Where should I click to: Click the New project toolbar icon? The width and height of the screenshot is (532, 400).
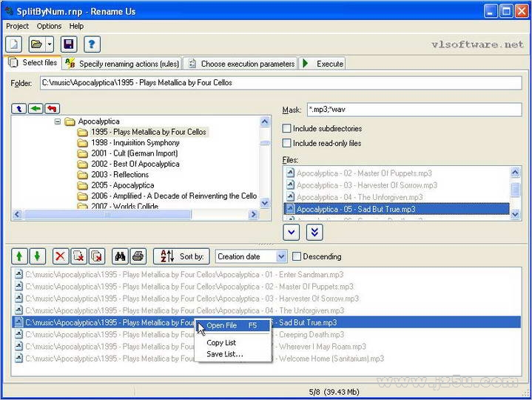13,44
